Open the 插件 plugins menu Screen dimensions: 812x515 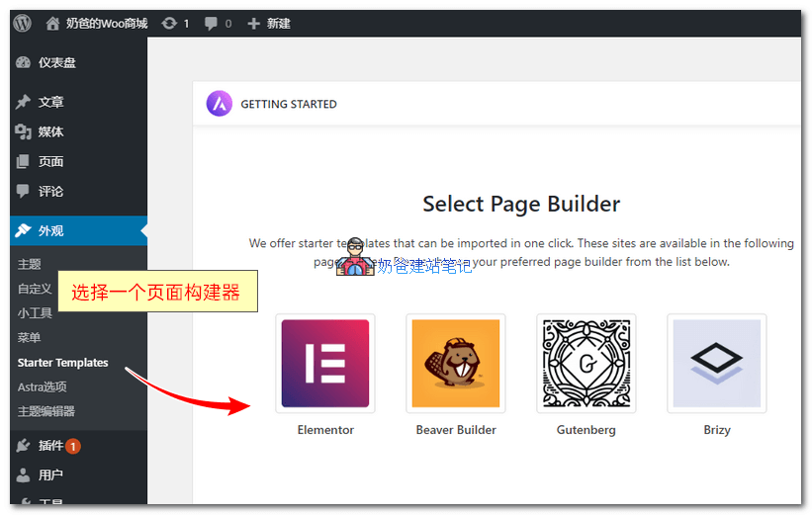pos(50,446)
